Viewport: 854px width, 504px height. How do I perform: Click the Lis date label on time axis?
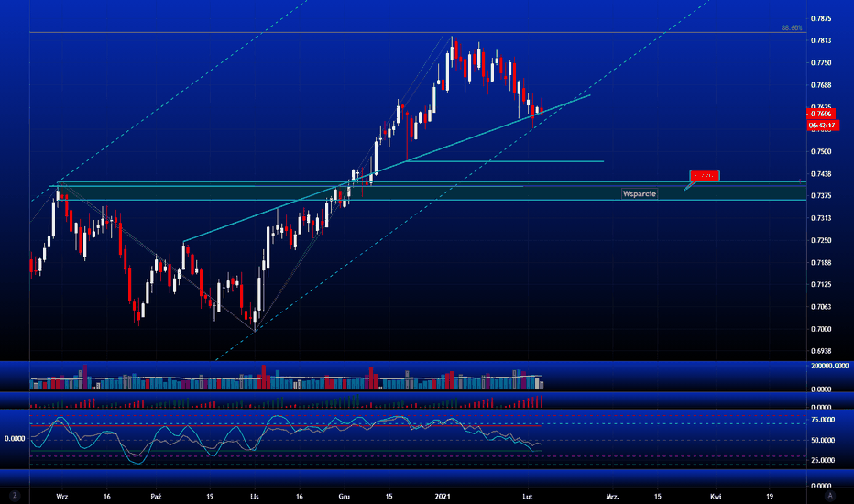click(255, 497)
